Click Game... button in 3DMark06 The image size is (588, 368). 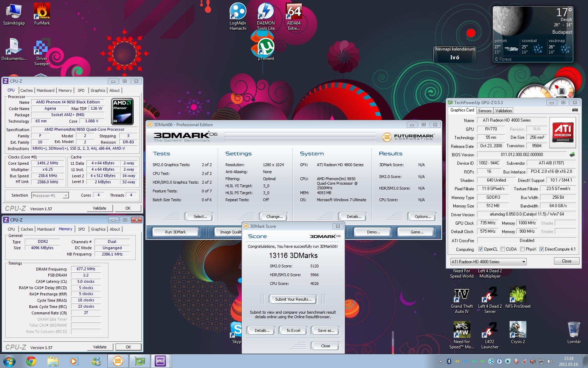(x=416, y=232)
